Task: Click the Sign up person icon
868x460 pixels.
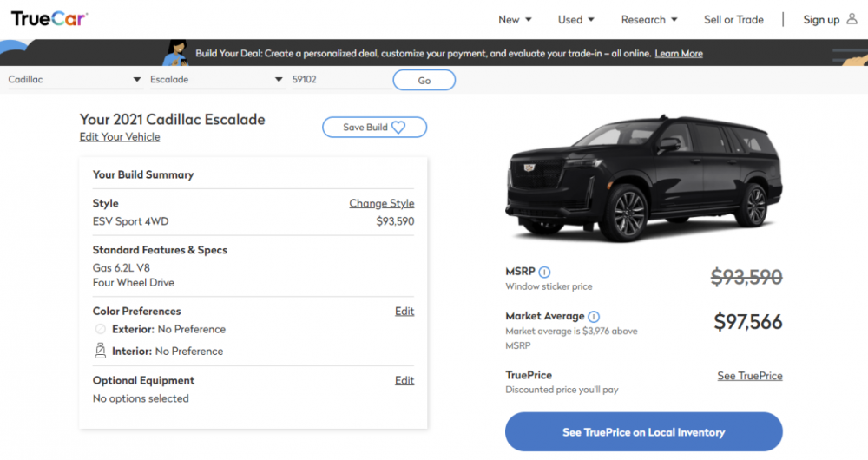Action: coord(852,19)
